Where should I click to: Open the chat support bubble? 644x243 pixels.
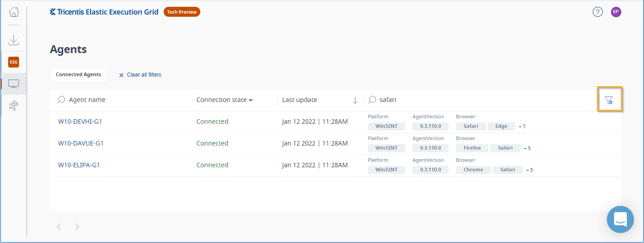pyautogui.click(x=620, y=219)
